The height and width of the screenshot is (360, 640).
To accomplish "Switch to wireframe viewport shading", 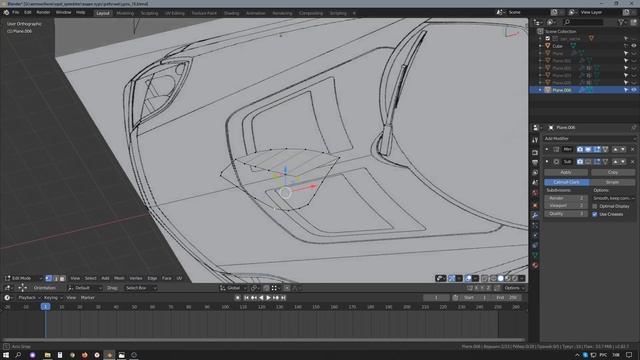I will 493,278.
